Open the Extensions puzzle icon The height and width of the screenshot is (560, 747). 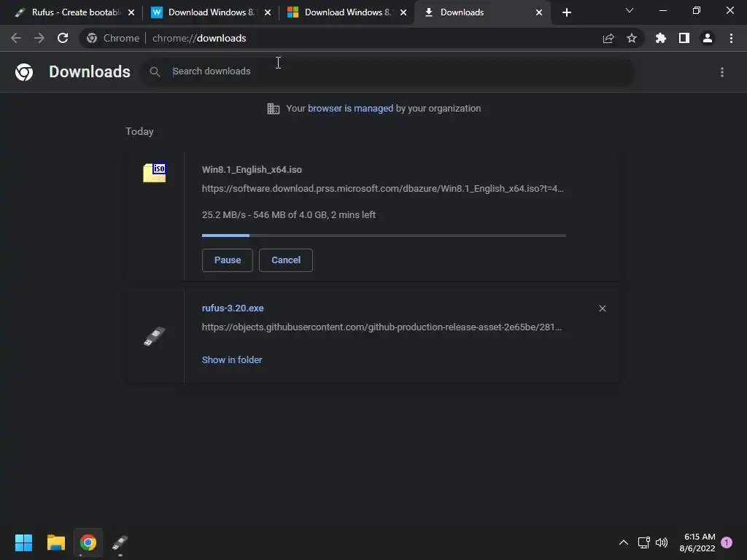(661, 38)
